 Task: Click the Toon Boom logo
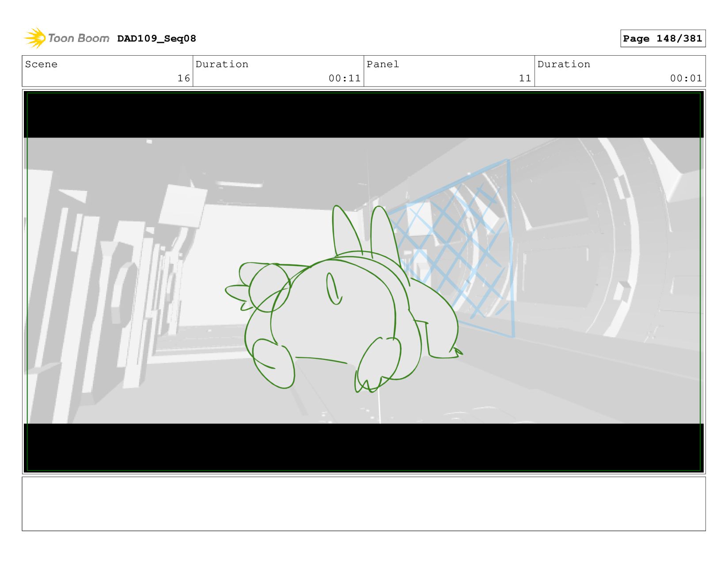[x=66, y=38]
